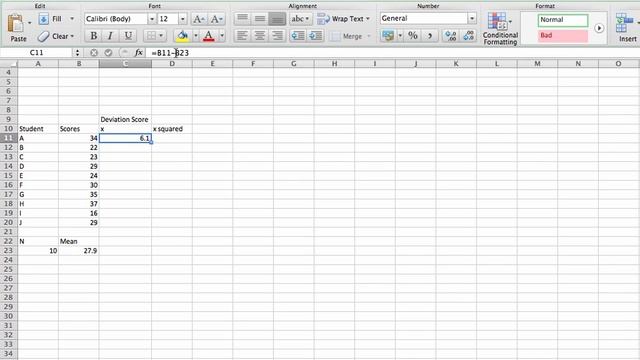
Task: Open the abc text orientation menu
Action: (x=300, y=19)
